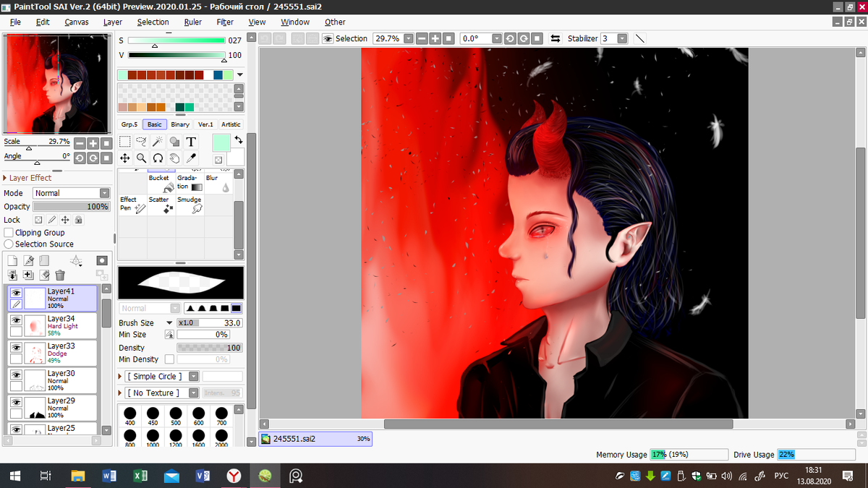Click the mint green foreground color swatch
868x488 pixels.
pyautogui.click(x=221, y=143)
